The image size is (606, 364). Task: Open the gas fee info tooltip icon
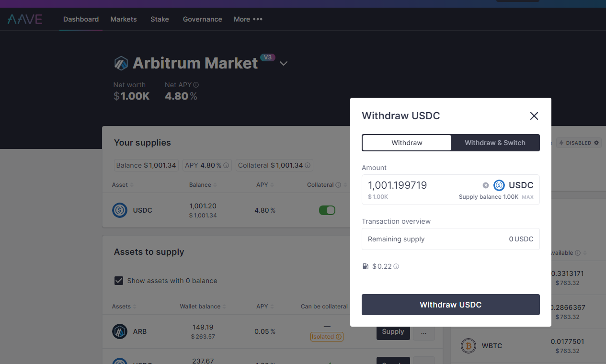point(396,266)
